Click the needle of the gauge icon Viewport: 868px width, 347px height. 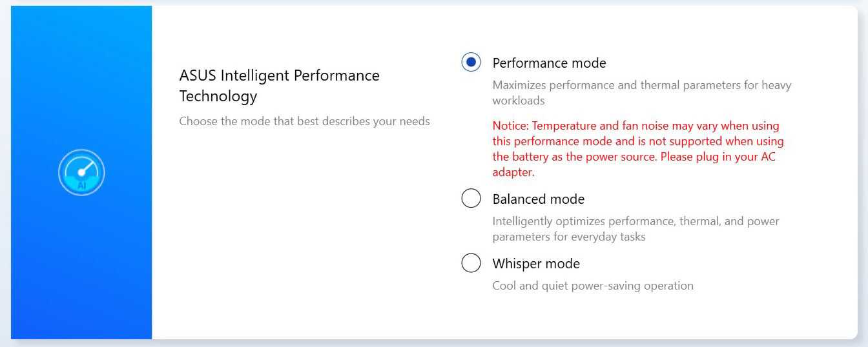85,168
